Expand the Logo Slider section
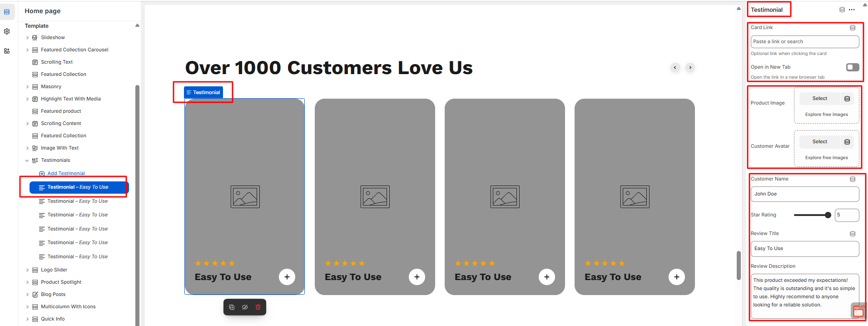This screenshot has height=326, width=868. 27,270
